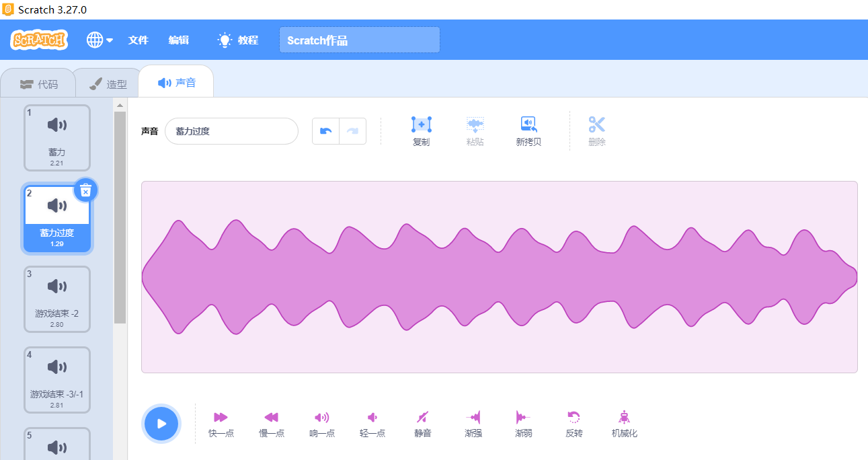The width and height of the screenshot is (868, 460).
Task: Apply 渐强 fade in effect
Action: 473,424
